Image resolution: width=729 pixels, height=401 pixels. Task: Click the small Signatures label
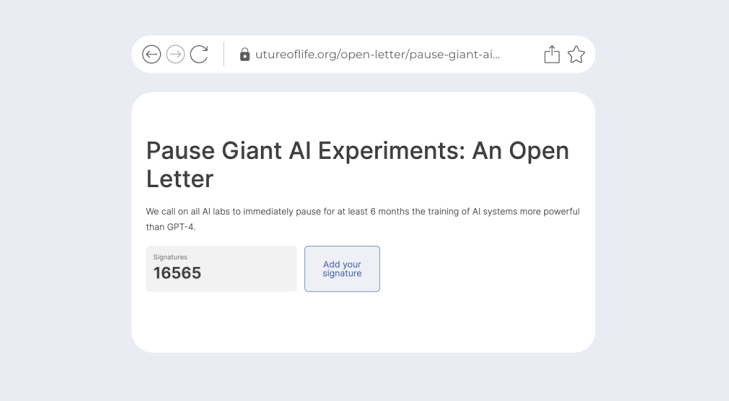(x=170, y=257)
